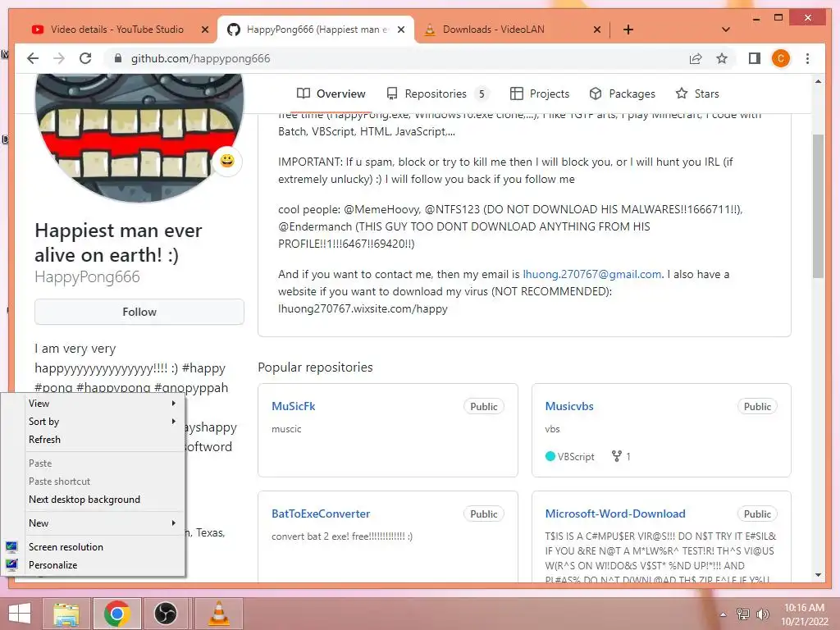This screenshot has width=840, height=630.
Task: Open Personalize from context menu
Action: point(102,565)
